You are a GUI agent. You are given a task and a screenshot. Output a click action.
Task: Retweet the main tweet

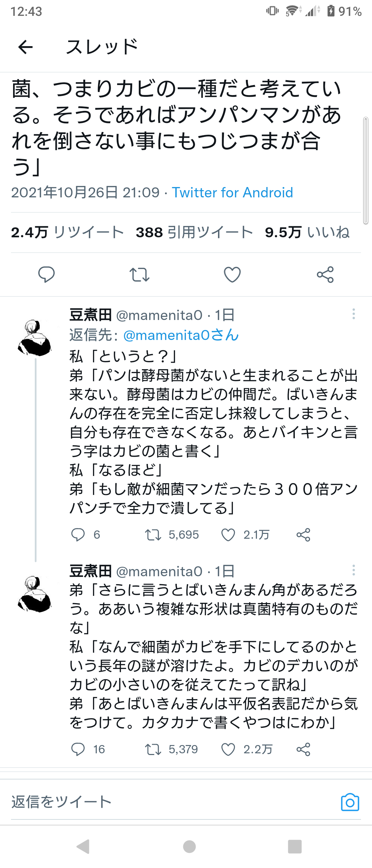(x=139, y=275)
